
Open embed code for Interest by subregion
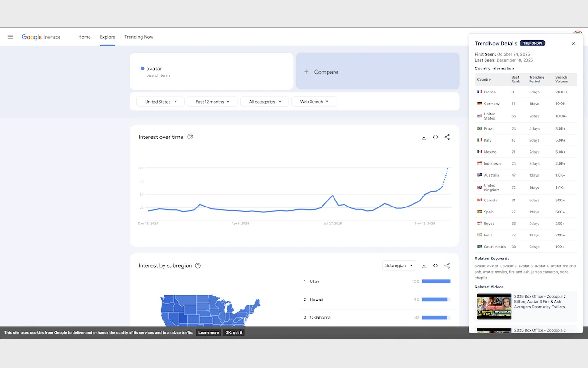pyautogui.click(x=435, y=265)
